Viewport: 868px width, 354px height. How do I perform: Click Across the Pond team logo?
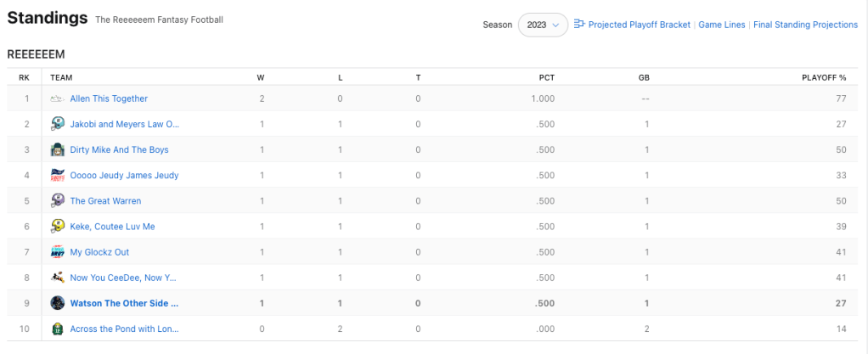(58, 329)
